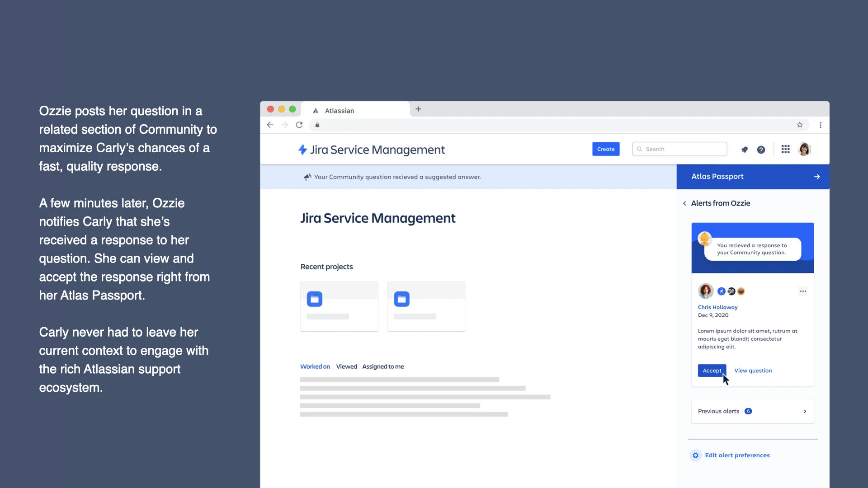Screen dimensions: 868x488
Task: Click the Create button
Action: coord(606,149)
